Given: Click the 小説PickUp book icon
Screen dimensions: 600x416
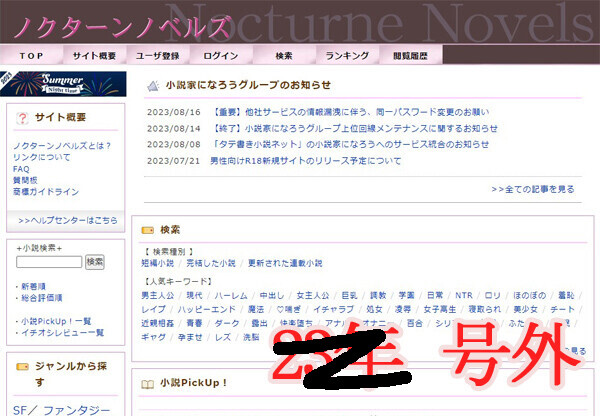Looking at the screenshot, I should coord(148,383).
